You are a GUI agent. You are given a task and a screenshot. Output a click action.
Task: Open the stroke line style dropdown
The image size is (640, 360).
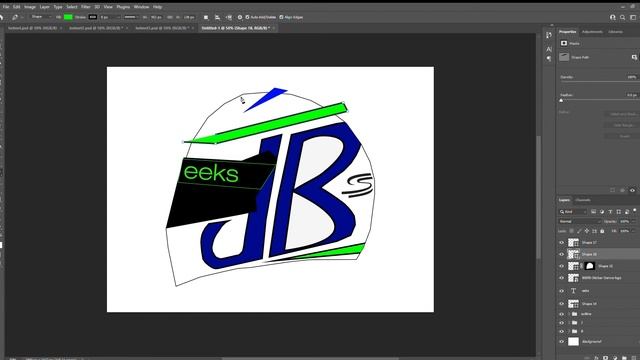pyautogui.click(x=131, y=17)
